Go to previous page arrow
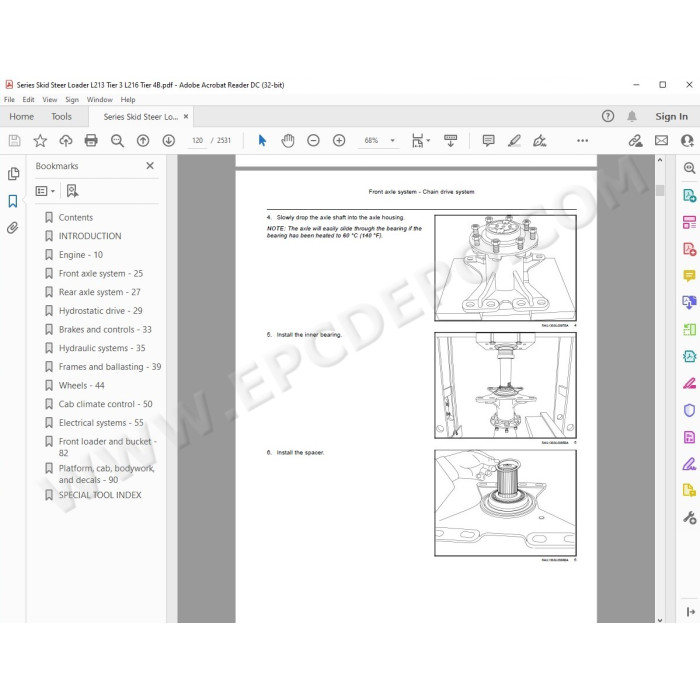The height and width of the screenshot is (700, 700). (143, 141)
